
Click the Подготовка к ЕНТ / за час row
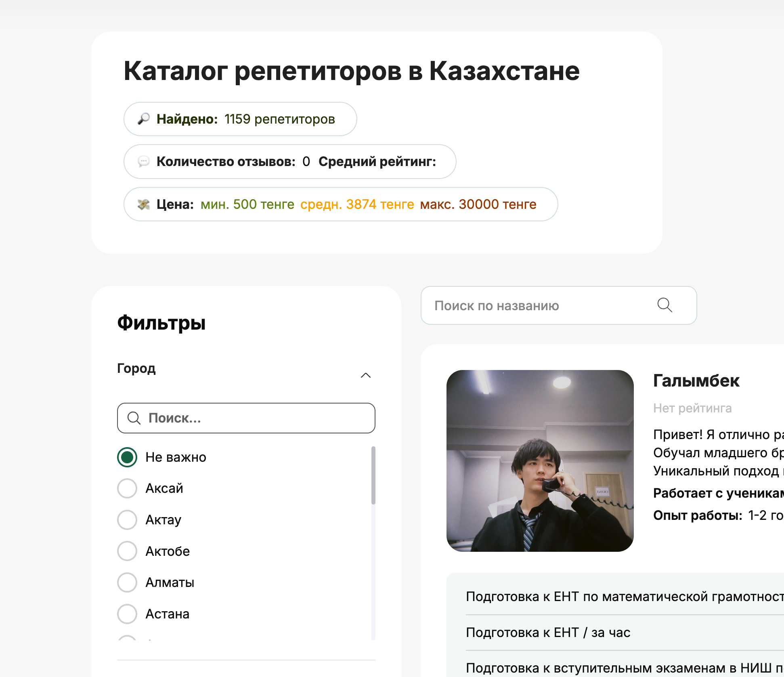(x=548, y=633)
